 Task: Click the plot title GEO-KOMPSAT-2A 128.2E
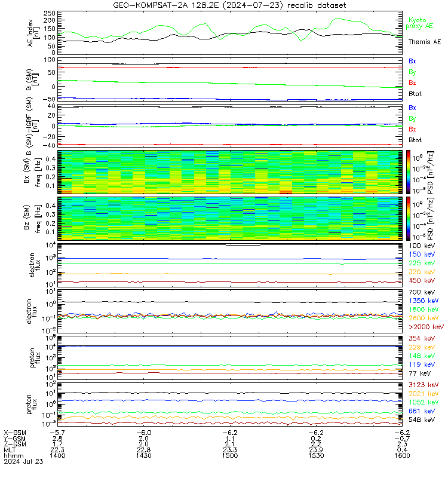165,5
